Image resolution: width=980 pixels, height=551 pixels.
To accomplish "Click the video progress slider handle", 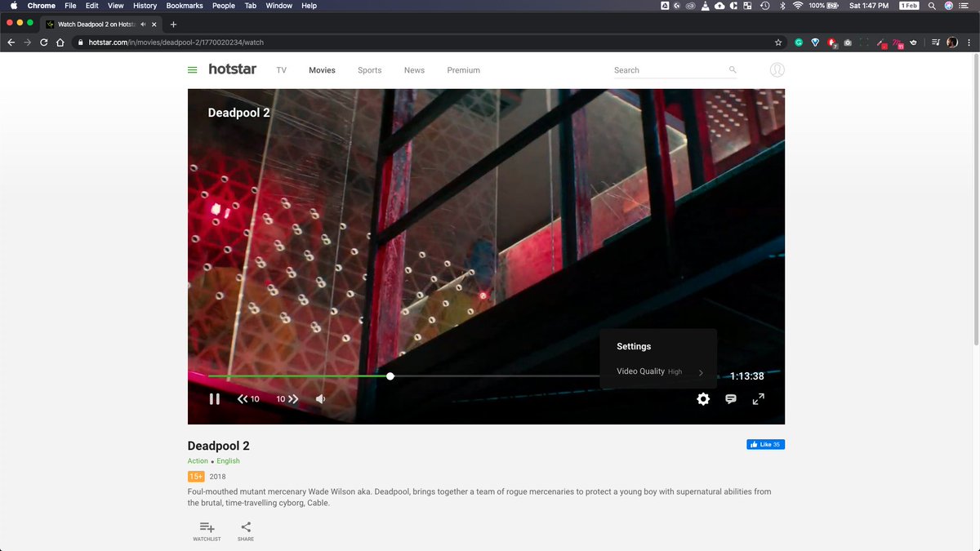I will tap(390, 376).
